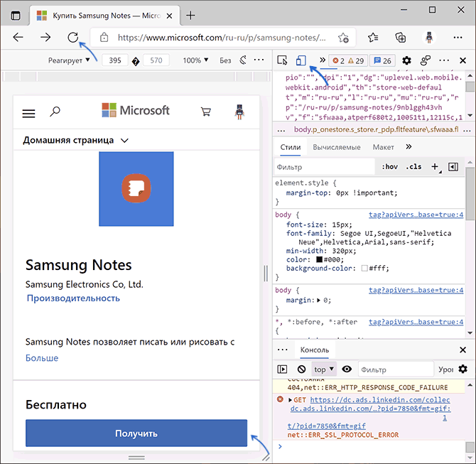Open the DevTools feedback icon
This screenshot has height=464, width=476.
click(426, 60)
